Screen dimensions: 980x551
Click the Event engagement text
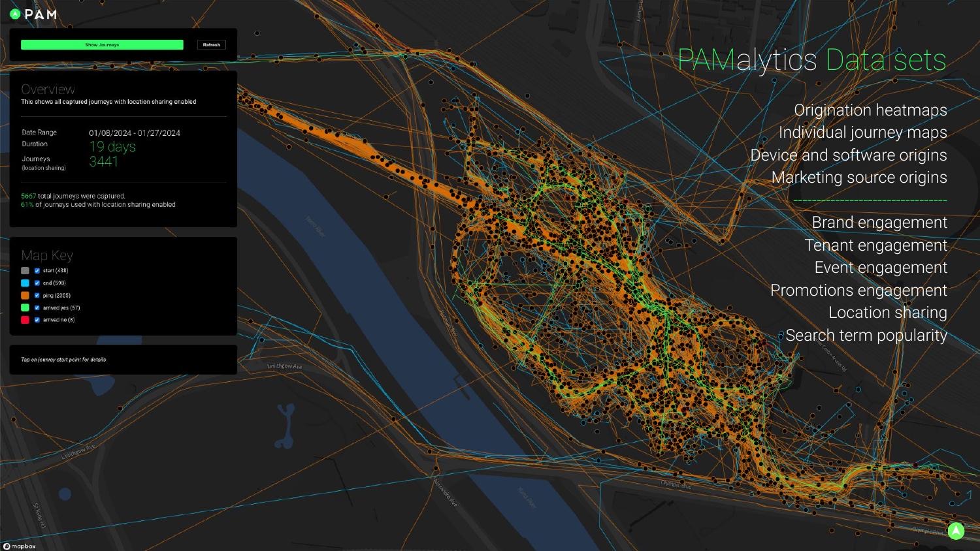point(881,268)
